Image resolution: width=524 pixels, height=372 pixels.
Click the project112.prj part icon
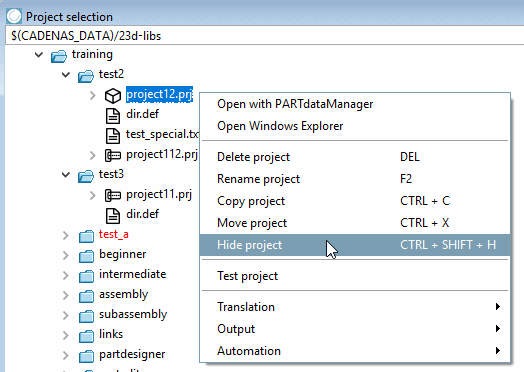click(113, 155)
